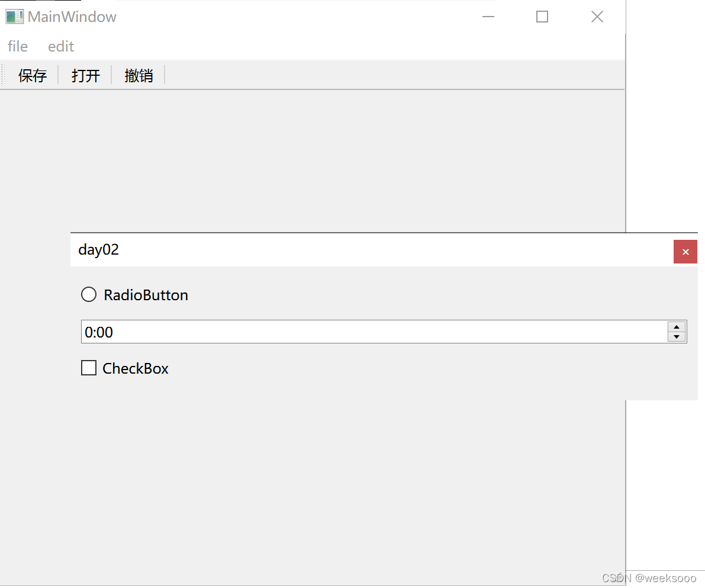This screenshot has height=588, width=705.
Task: Click the toolbar drag handle
Action: coord(3,75)
